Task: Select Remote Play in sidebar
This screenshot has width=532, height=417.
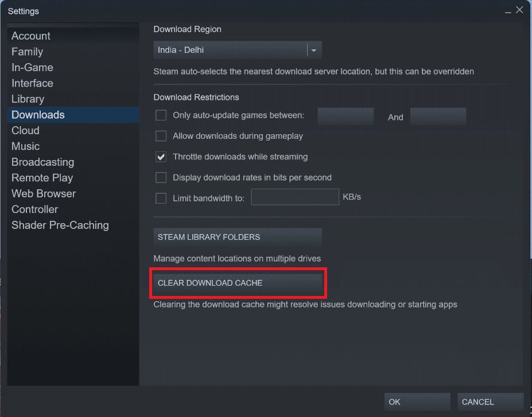Action: pyautogui.click(x=73, y=178)
